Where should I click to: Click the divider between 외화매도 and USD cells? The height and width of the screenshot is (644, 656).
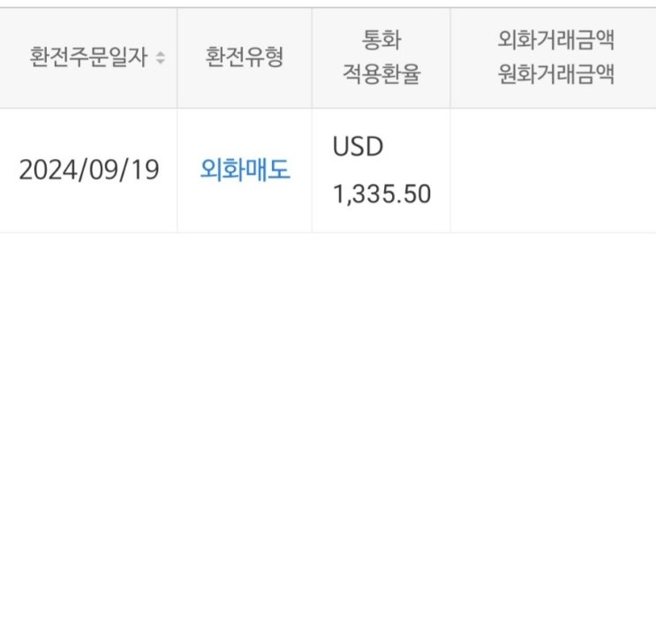click(x=312, y=170)
